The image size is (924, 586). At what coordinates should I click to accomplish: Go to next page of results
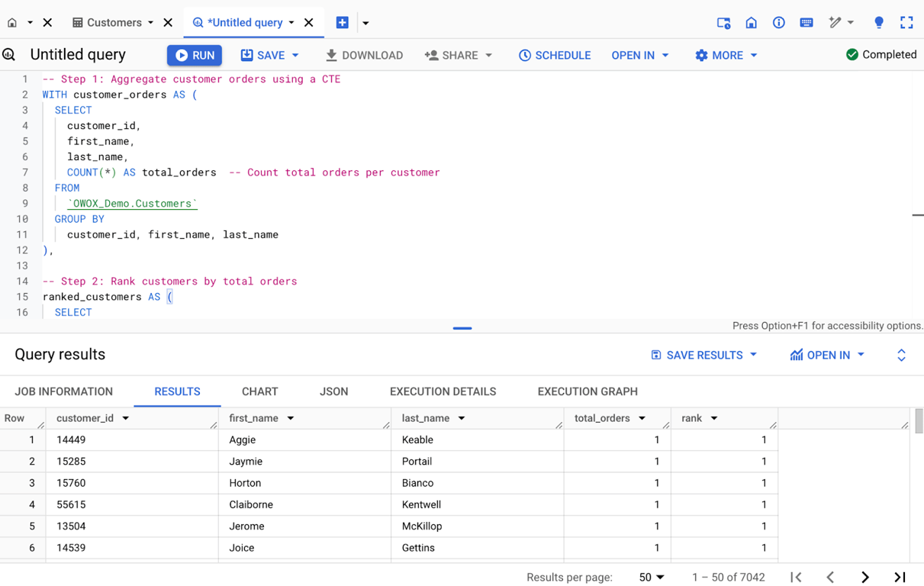[865, 577]
